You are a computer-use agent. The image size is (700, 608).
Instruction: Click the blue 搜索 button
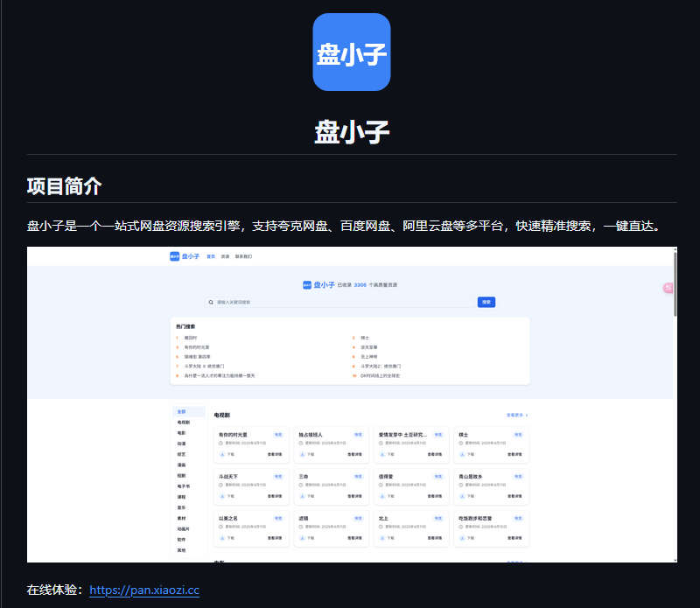point(486,302)
